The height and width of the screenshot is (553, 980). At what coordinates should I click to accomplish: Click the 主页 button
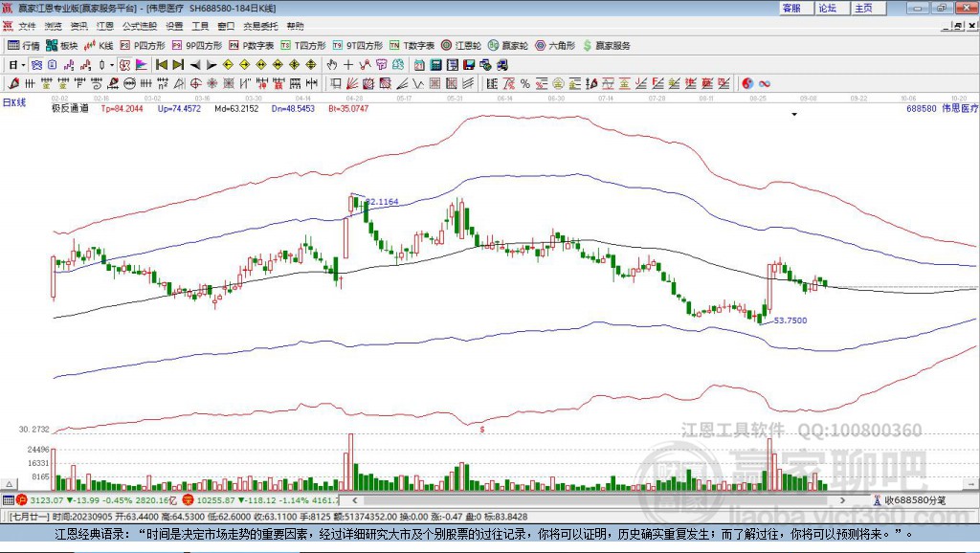(x=868, y=8)
